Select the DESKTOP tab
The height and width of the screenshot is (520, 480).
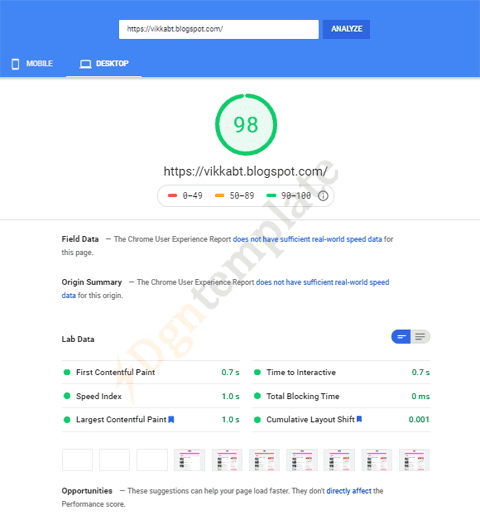pos(104,64)
